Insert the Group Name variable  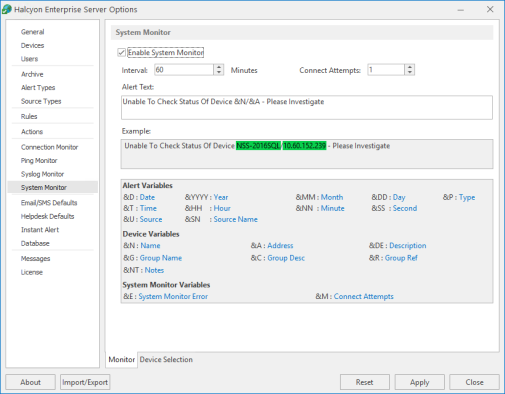161,258
